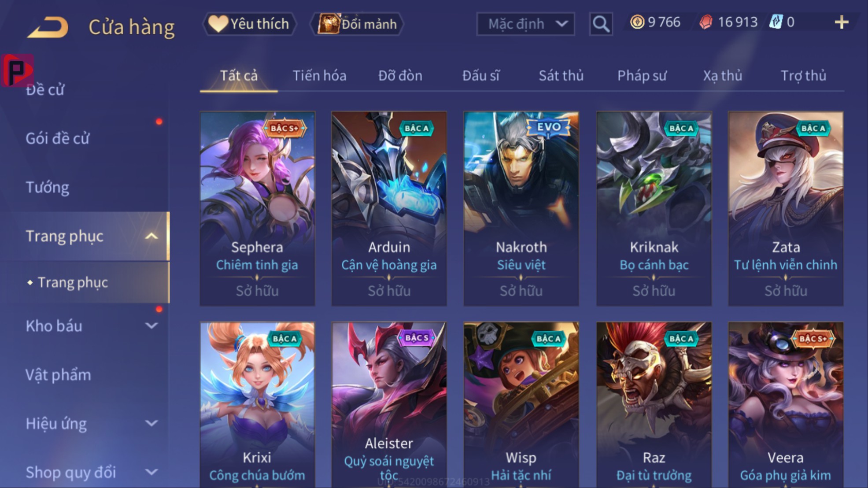The height and width of the screenshot is (488, 868).
Task: Collapse the Trang phục sidebar section
Action: point(151,236)
